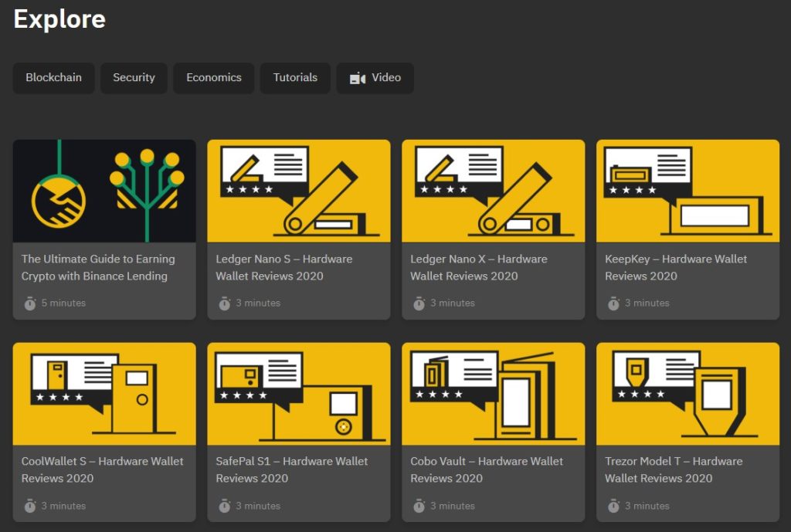
Task: Click the video camera icon in the Video filter
Action: tap(357, 78)
